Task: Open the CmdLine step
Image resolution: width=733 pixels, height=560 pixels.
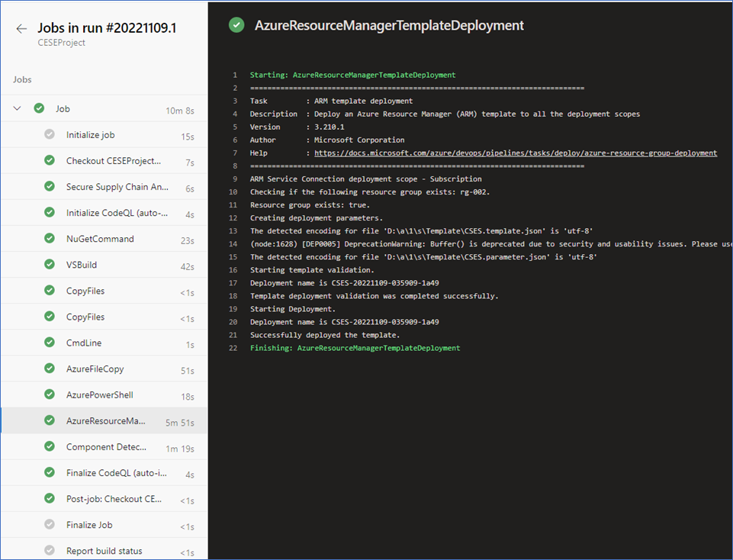Action: (x=104, y=343)
